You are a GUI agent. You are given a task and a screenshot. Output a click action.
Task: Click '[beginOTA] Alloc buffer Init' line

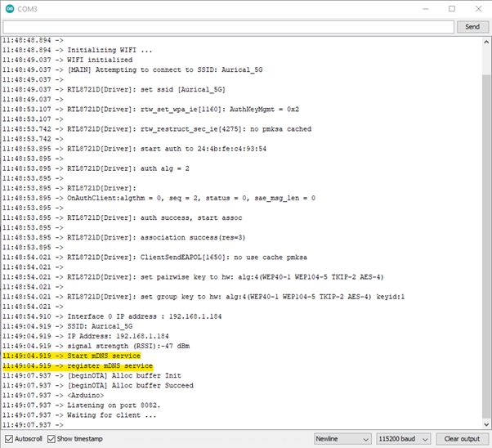click(92, 375)
